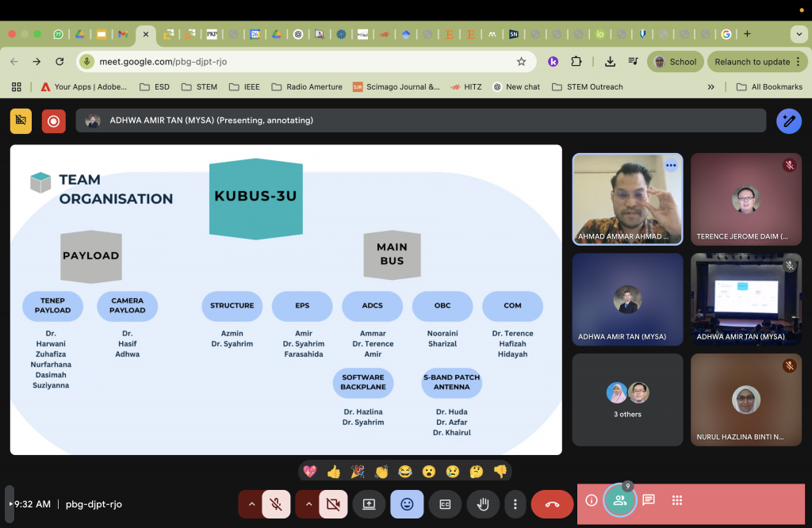Open microphone audio settings arrow
The image size is (812, 528).
pyautogui.click(x=251, y=503)
